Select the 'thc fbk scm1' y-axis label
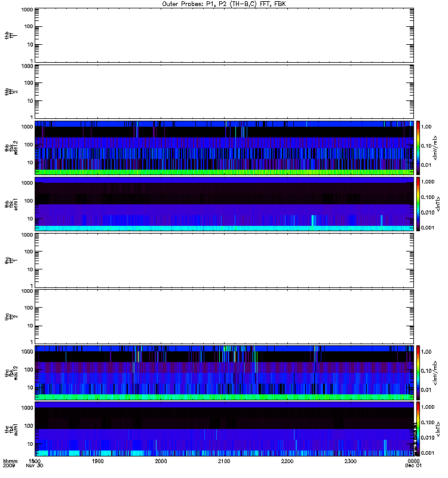448x478 pixels. (11, 430)
